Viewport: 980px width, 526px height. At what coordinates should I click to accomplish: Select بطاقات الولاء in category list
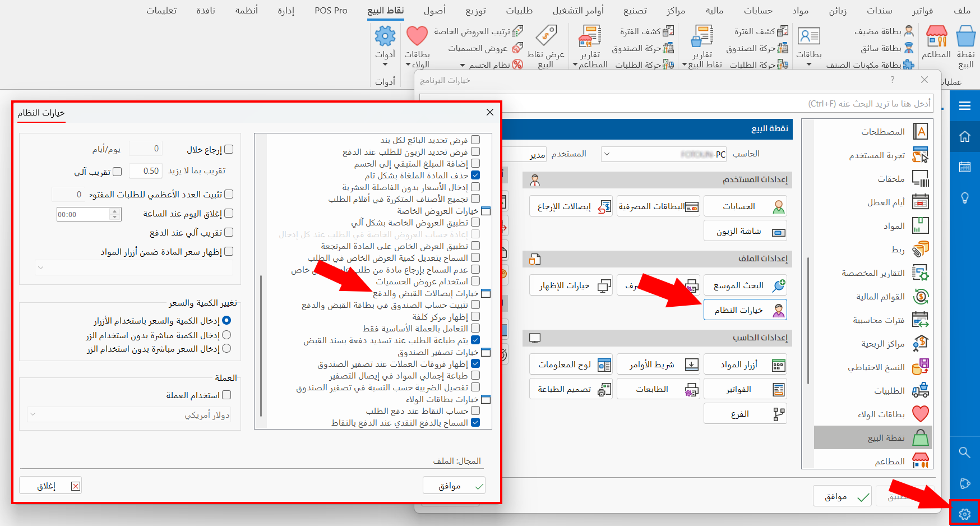coord(872,414)
